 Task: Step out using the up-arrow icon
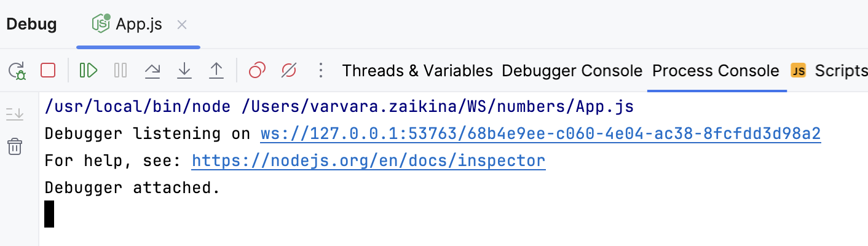click(216, 71)
